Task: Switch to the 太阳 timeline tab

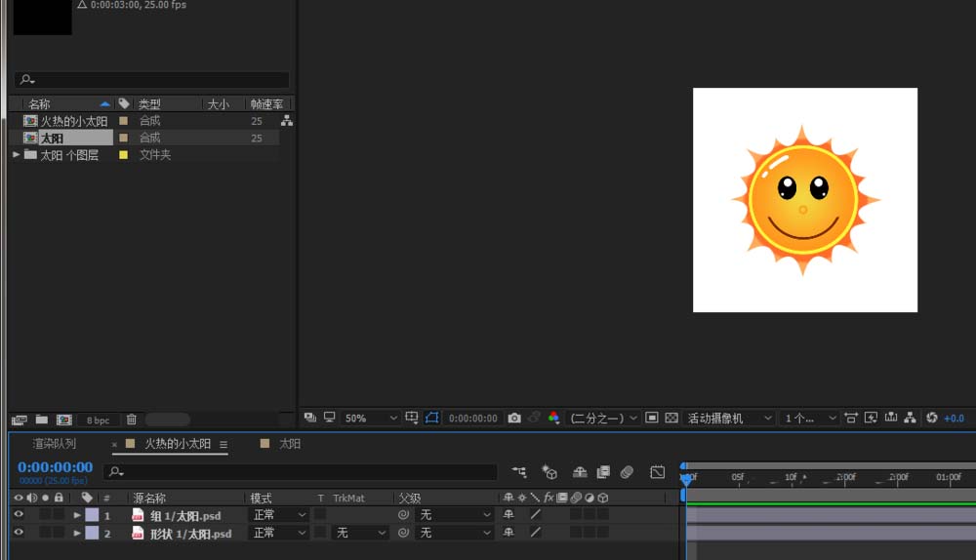Action: point(289,444)
